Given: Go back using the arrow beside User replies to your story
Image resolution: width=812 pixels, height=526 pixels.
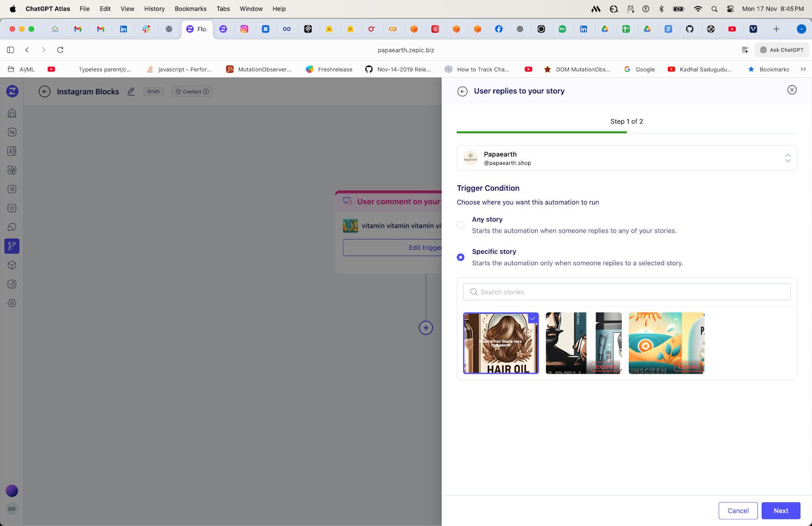Looking at the screenshot, I should coord(462,91).
